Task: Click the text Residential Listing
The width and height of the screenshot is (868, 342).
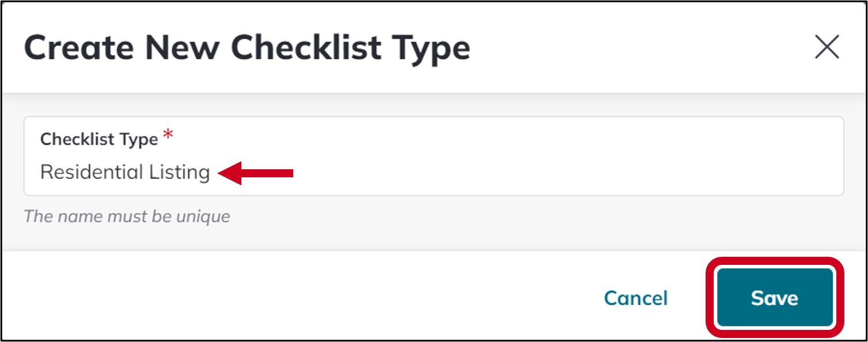Action: point(124,172)
